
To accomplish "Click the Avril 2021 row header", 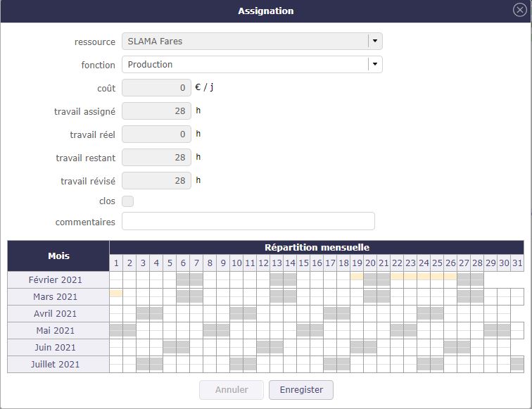I will [x=58, y=314].
